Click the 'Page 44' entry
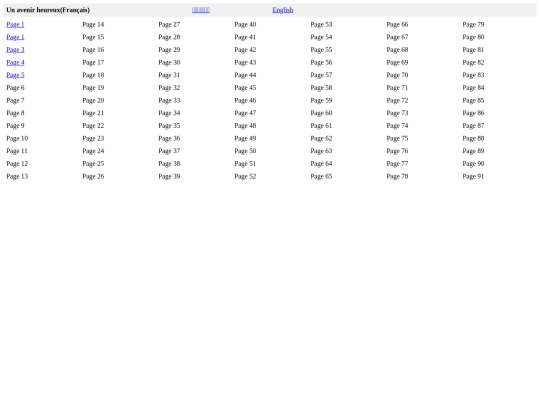Image resolution: width=540 pixels, height=405 pixels. tap(246, 75)
